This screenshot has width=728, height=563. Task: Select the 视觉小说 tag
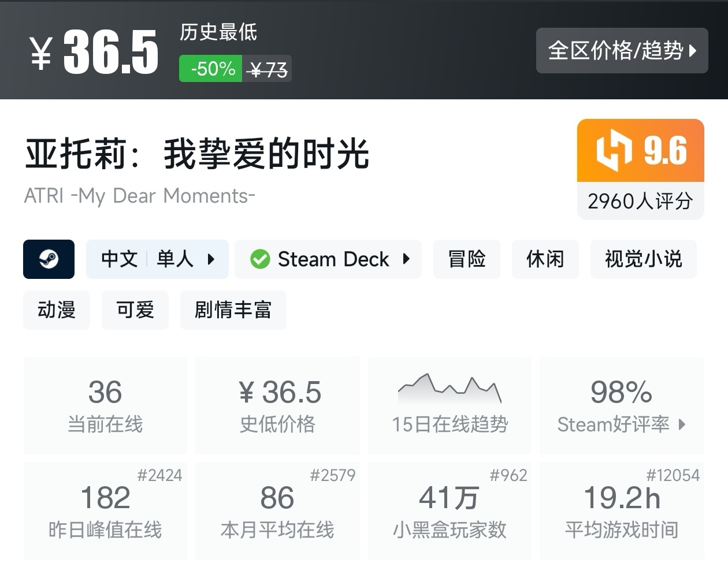tap(644, 259)
